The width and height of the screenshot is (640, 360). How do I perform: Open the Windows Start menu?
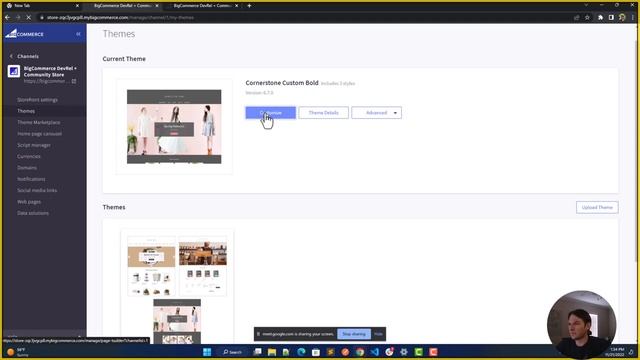(x=207, y=352)
